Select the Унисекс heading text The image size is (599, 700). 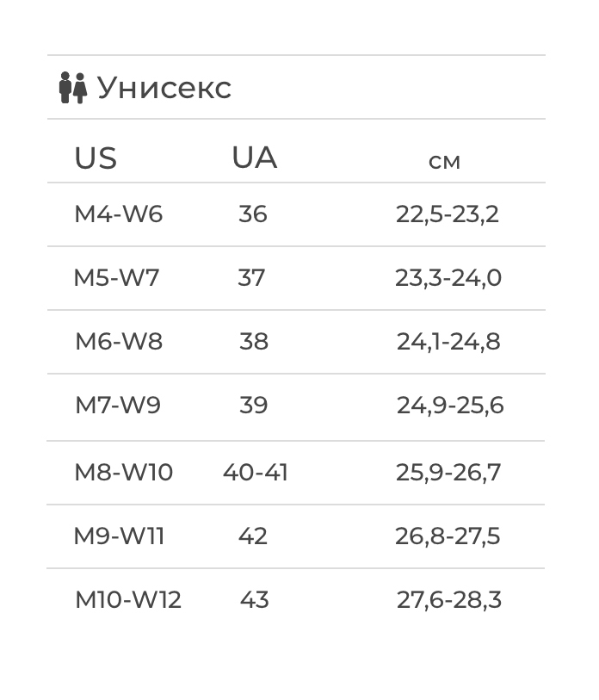click(164, 88)
